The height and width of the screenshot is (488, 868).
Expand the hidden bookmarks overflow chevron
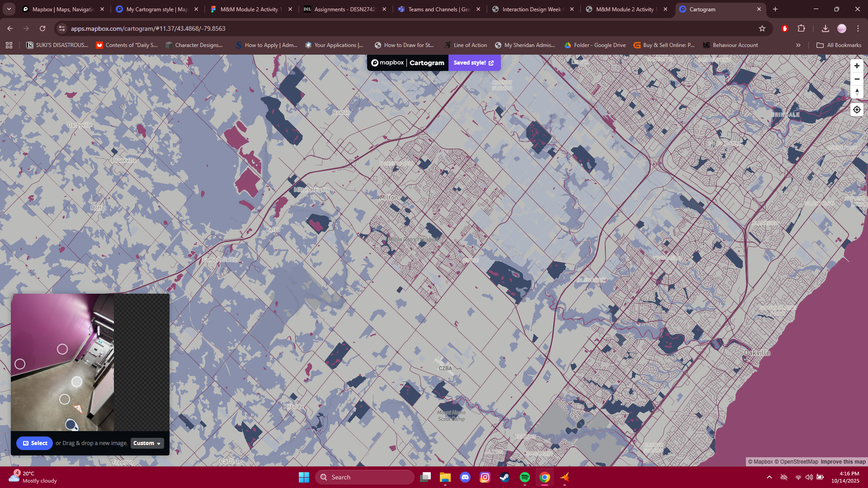tap(798, 45)
